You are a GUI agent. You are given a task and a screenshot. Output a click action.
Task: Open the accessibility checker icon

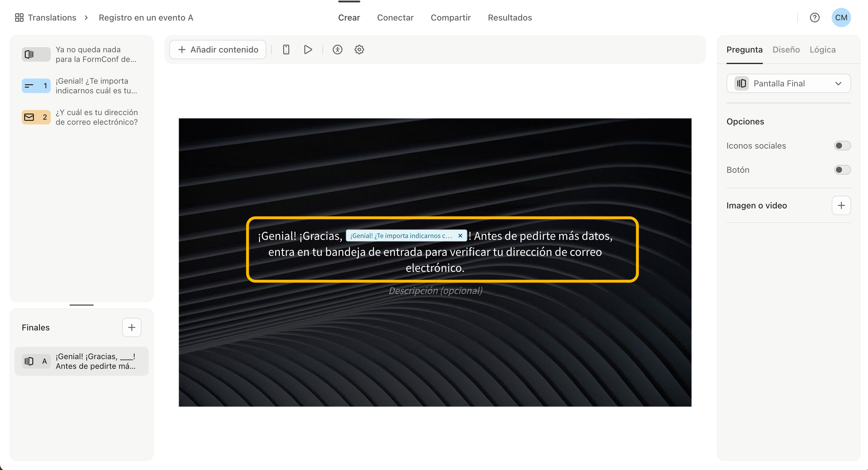tap(337, 50)
